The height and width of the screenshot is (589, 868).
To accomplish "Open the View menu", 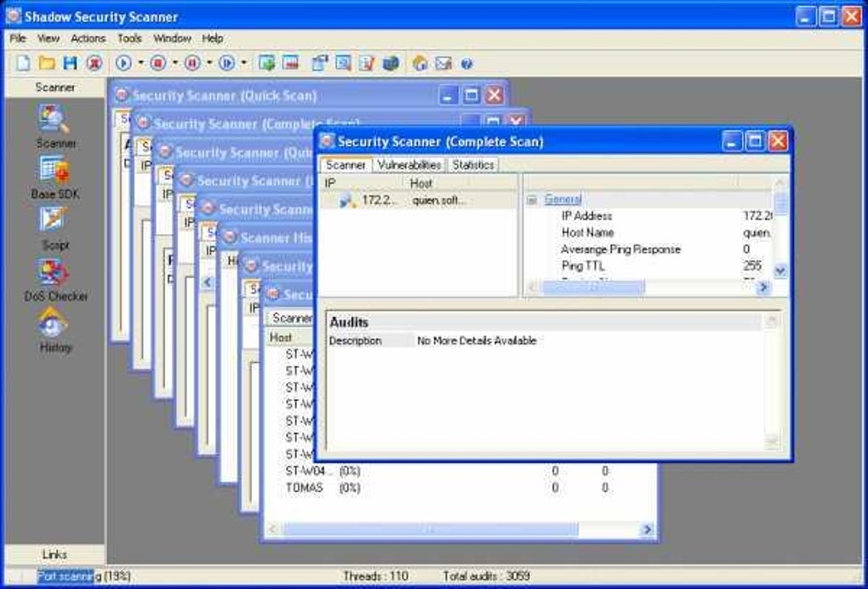I will pyautogui.click(x=49, y=38).
